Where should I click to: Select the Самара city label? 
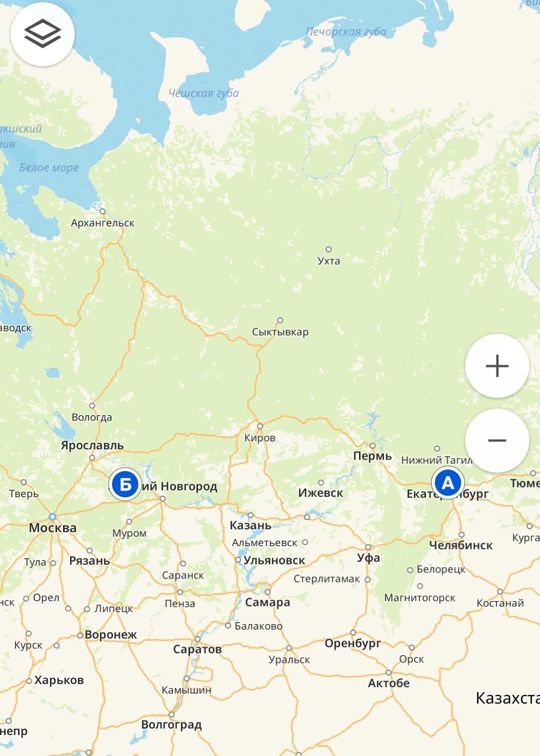click(x=267, y=602)
